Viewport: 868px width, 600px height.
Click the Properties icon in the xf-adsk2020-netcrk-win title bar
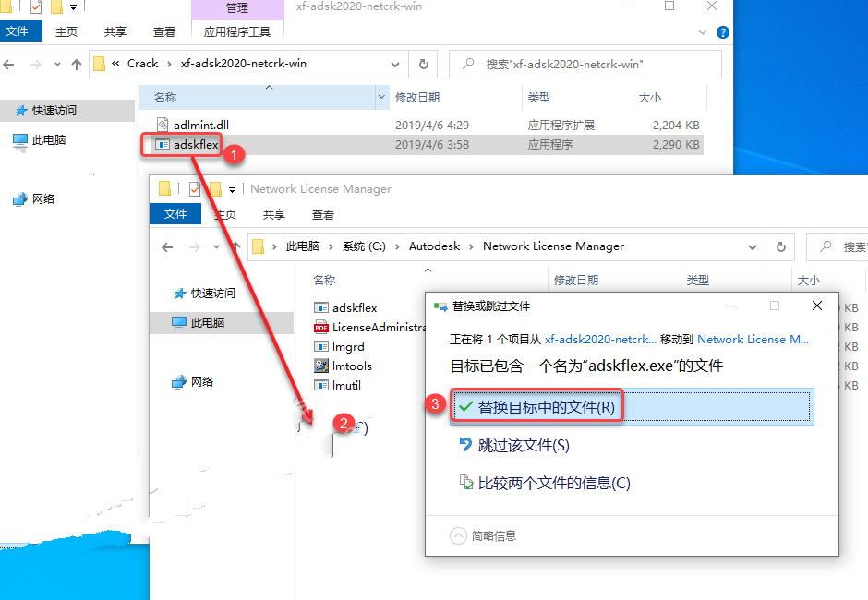36,7
